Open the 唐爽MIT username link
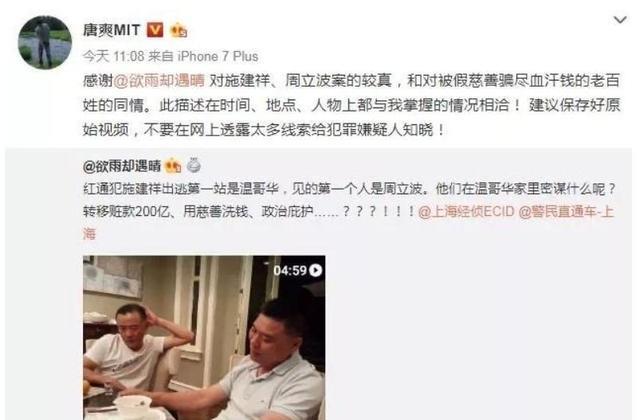The height and width of the screenshot is (420, 640). point(111,30)
